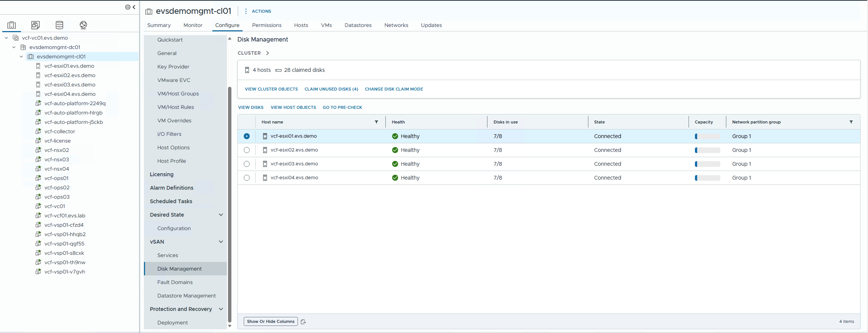Click the scroll up arrow of Configure menu
Screen dimensions: 868x333
point(230,39)
